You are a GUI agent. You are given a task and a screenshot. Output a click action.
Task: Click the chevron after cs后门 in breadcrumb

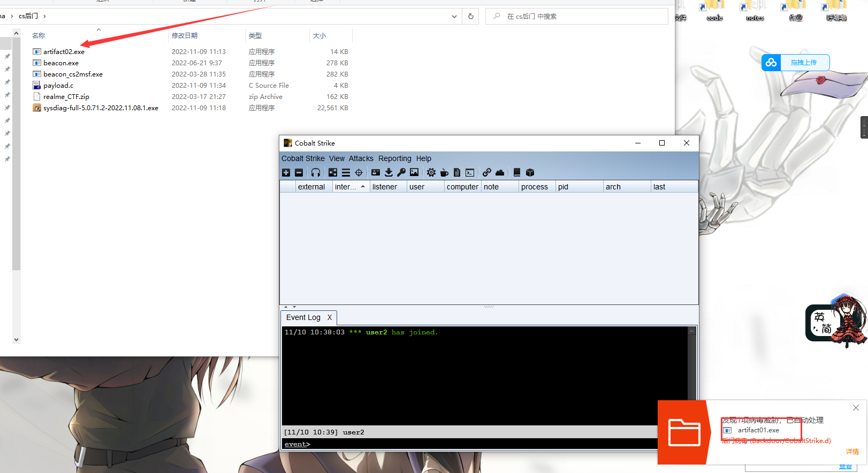[44, 16]
